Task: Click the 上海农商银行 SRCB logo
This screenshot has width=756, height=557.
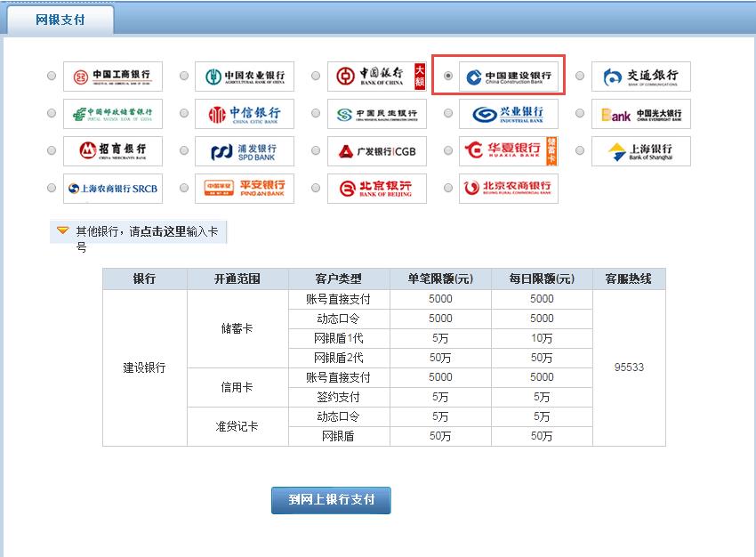Action: point(113,189)
